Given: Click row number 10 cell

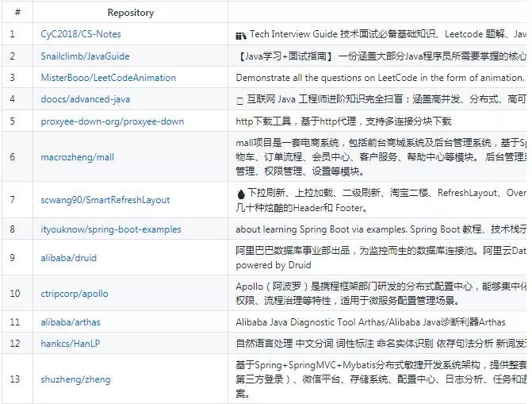Looking at the screenshot, I should pos(17,294).
